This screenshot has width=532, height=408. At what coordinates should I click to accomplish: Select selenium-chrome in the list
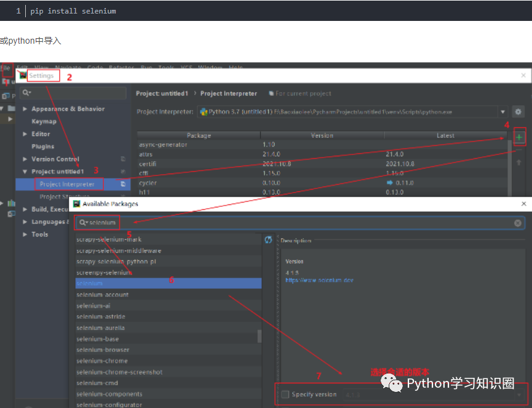[169, 361]
